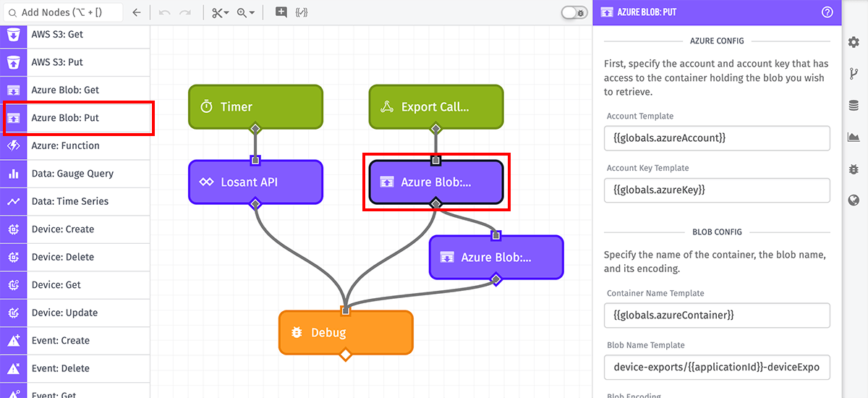Click the Add Nodes search field
The image size is (868, 398).
61,12
